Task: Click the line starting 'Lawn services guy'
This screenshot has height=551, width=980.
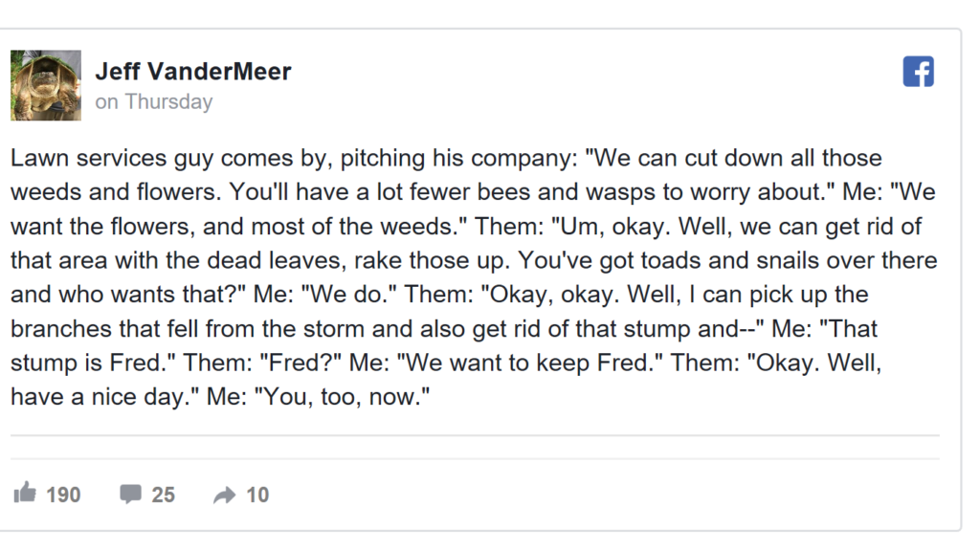Action: 446,158
